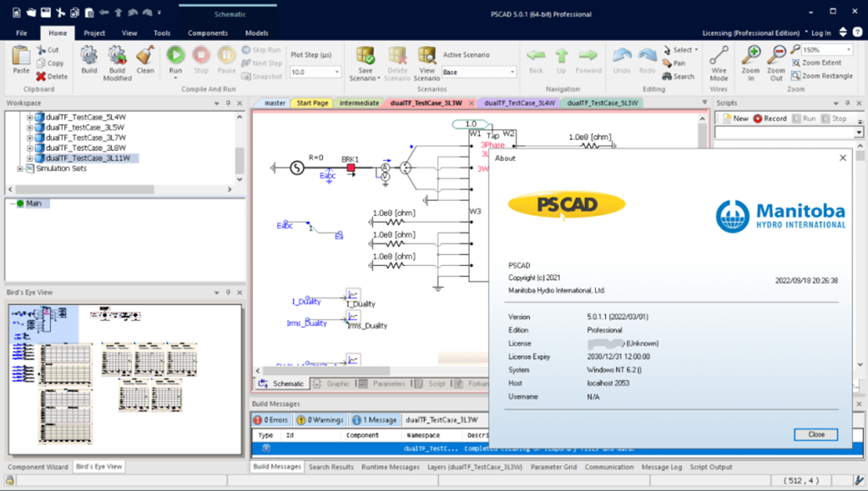Create New script in Scripts panel
Image resolution: width=868 pixels, height=491 pixels.
(735, 118)
